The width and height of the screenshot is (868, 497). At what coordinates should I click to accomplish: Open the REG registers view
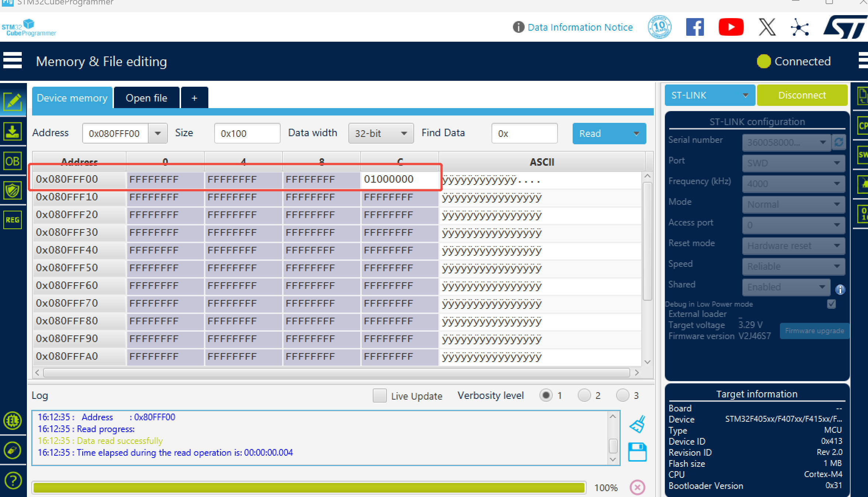[x=13, y=220]
